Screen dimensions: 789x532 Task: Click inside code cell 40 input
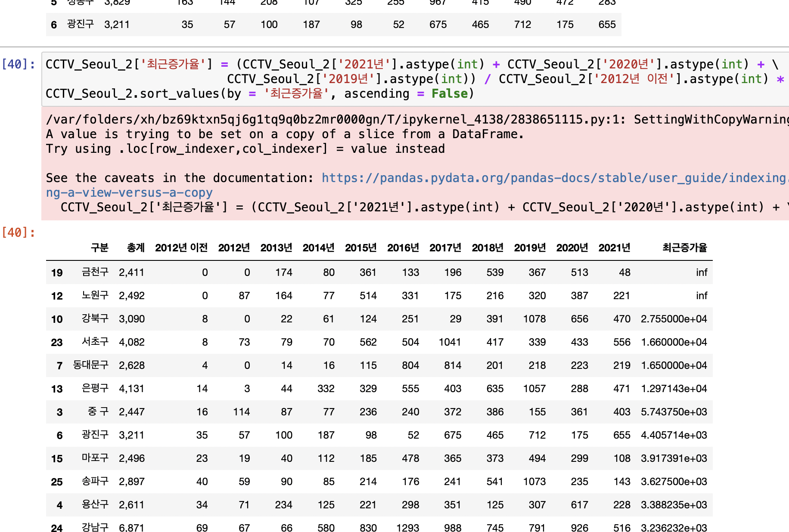pos(415,79)
